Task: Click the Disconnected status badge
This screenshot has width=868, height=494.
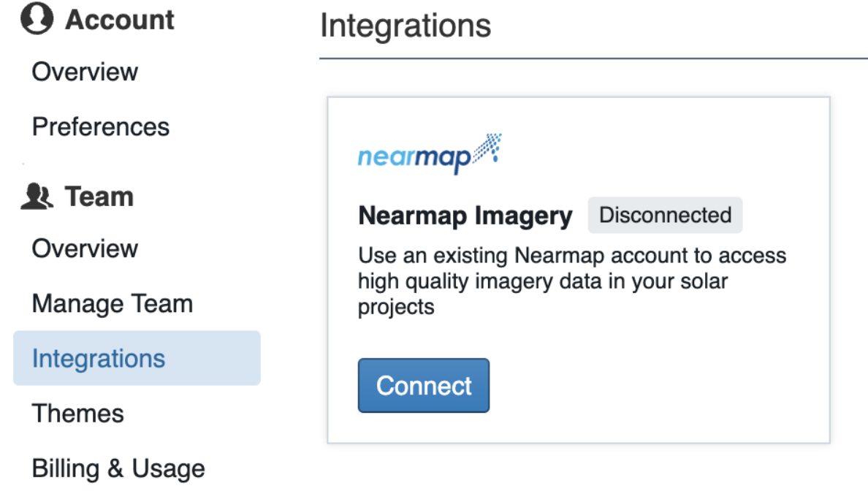Action: (665, 215)
